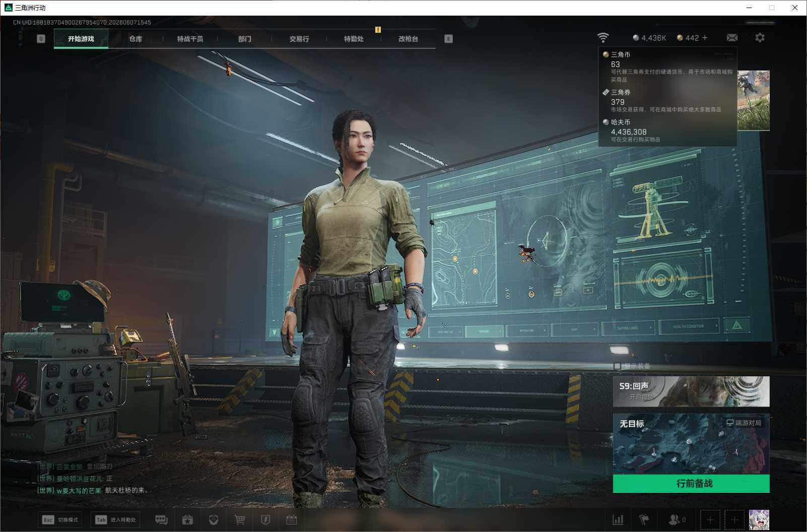Click the green 行前备战 button
Screen dimensions: 807x532
pyautogui.click(x=691, y=484)
